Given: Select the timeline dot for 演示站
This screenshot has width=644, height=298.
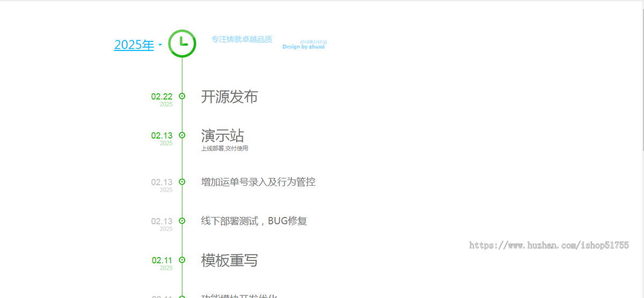Looking at the screenshot, I should [182, 135].
